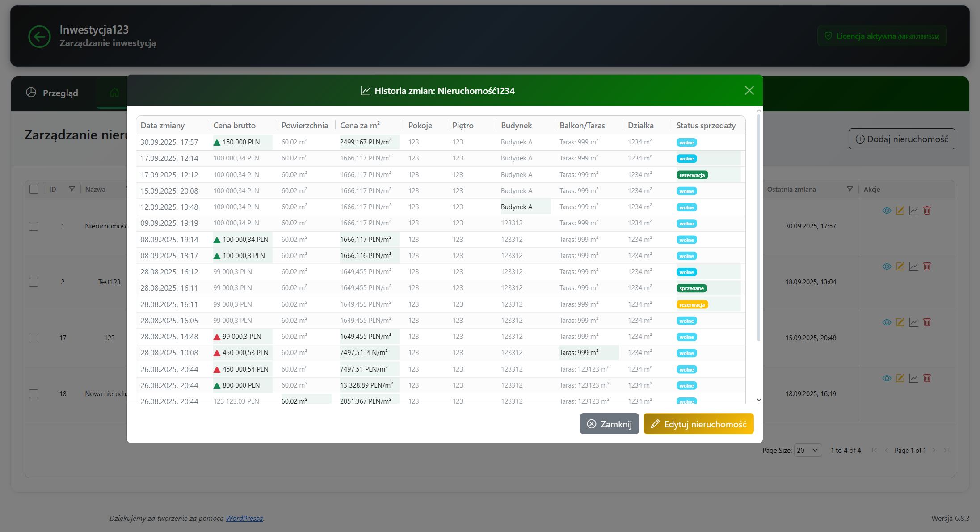Click edit icon for first property row
980x532 pixels.
[900, 211]
